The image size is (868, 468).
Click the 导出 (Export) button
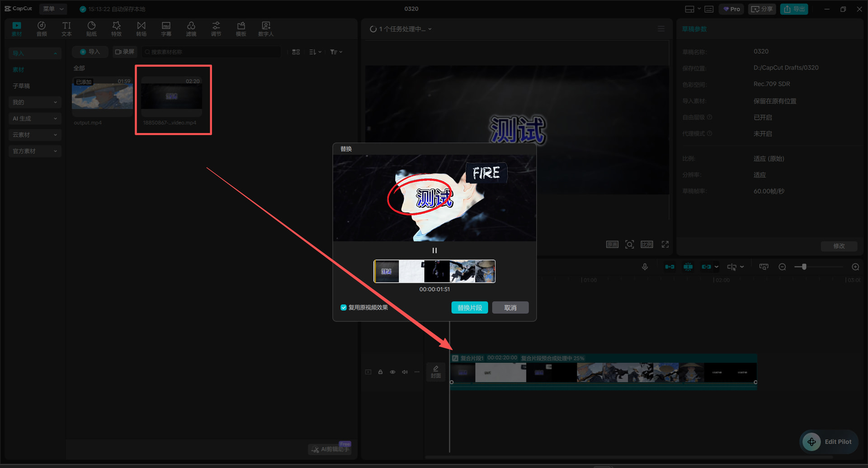coord(794,9)
